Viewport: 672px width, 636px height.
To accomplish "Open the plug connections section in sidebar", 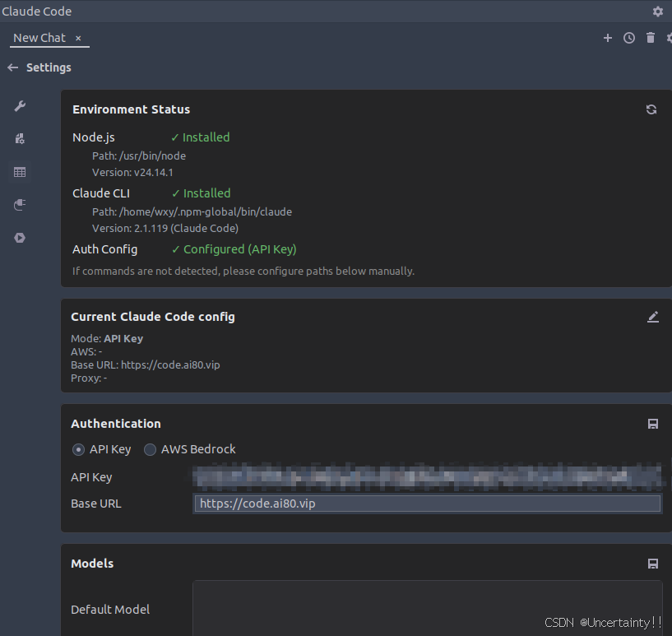I will click(x=20, y=205).
